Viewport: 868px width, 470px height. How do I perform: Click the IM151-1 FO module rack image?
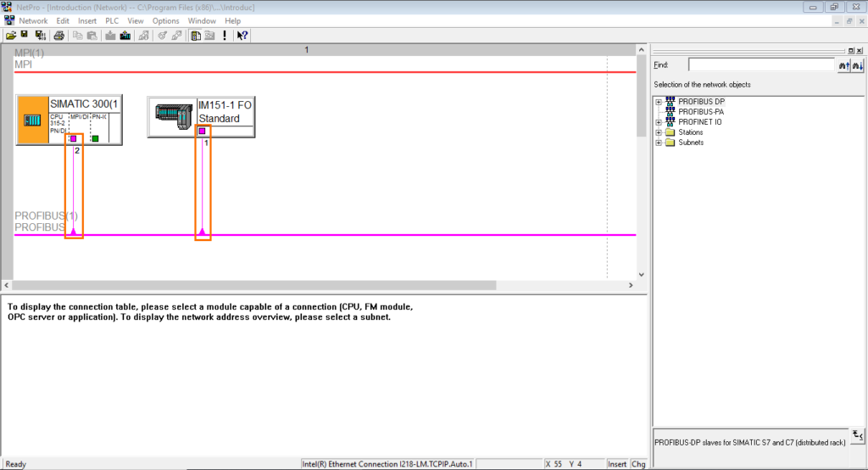tap(173, 116)
